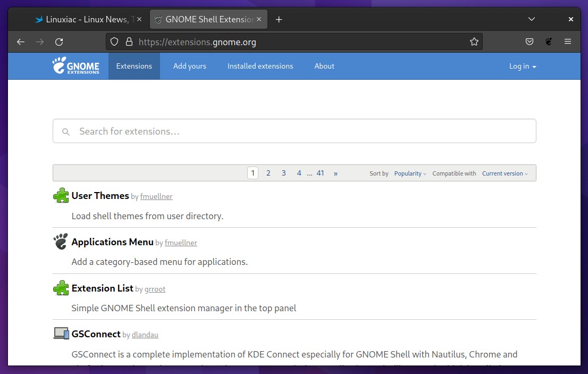Bookmark this page with the star icon
Viewport: 588px width, 374px height.
pyautogui.click(x=474, y=41)
